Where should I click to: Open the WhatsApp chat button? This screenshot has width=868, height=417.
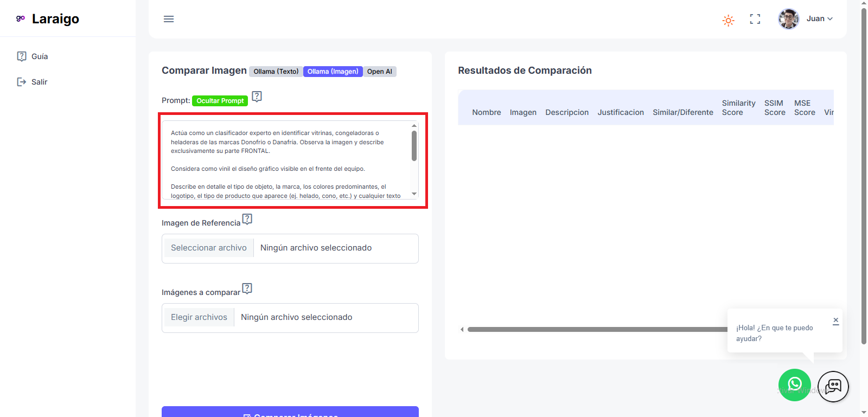pos(794,385)
